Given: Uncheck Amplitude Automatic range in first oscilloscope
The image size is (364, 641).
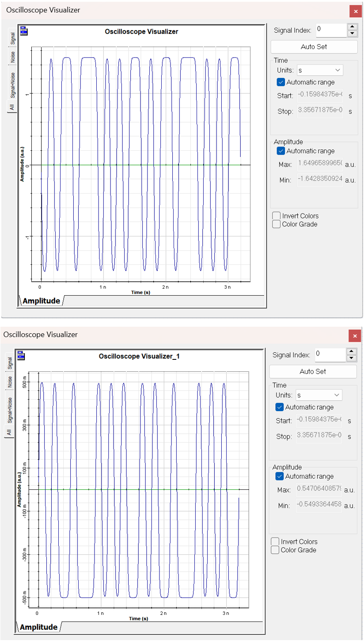Looking at the screenshot, I should [281, 151].
